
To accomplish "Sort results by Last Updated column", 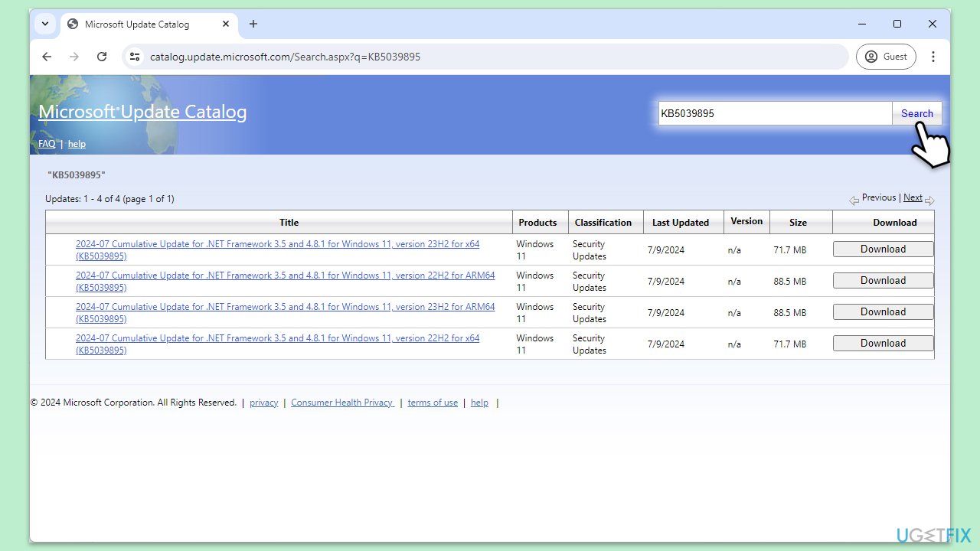I will click(681, 223).
